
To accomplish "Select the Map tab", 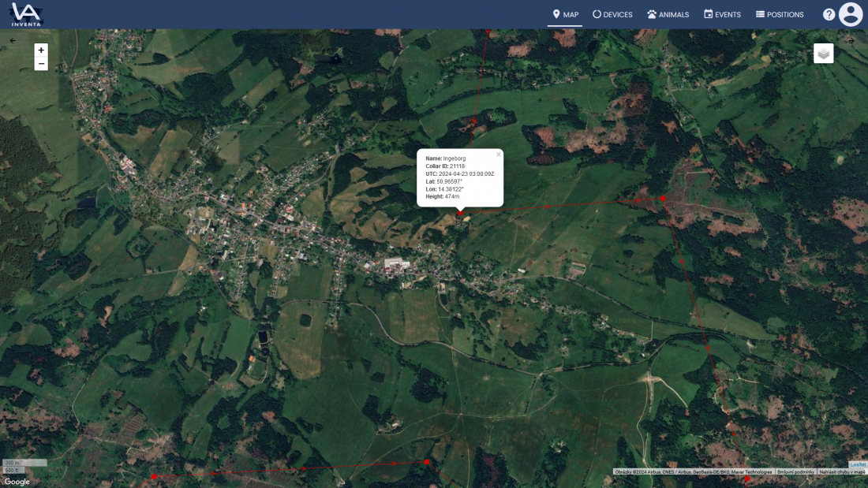I will (x=565, y=14).
